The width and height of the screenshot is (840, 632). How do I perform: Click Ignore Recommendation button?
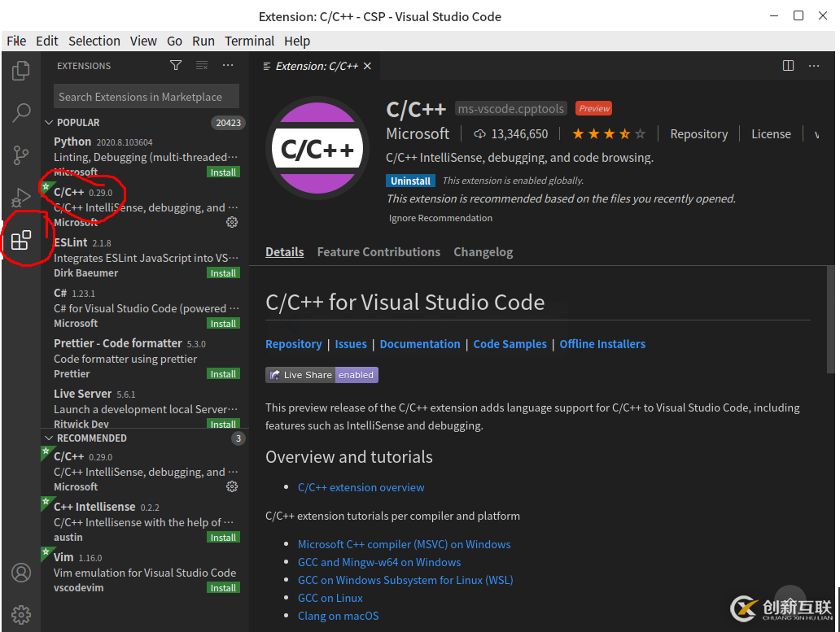[440, 218]
